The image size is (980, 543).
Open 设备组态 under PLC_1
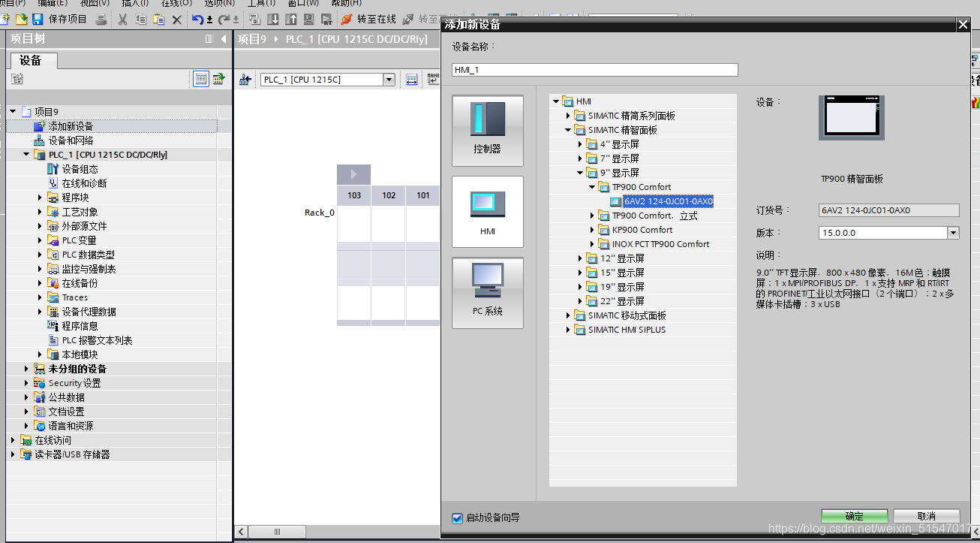[80, 169]
